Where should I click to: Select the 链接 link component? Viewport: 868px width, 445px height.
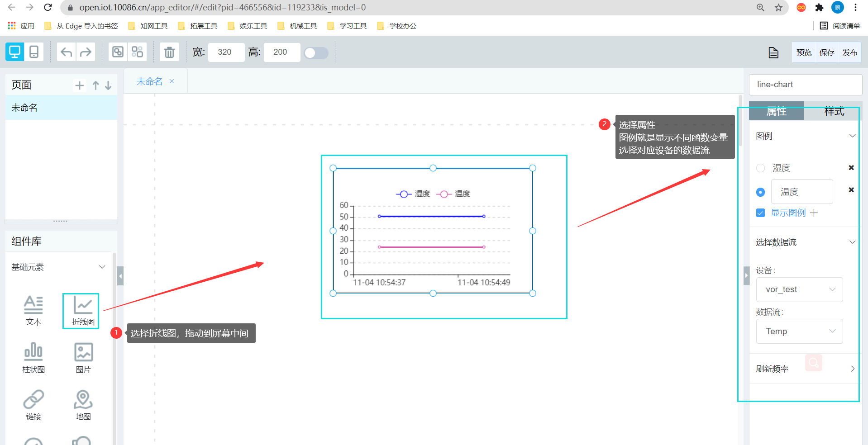coord(33,405)
